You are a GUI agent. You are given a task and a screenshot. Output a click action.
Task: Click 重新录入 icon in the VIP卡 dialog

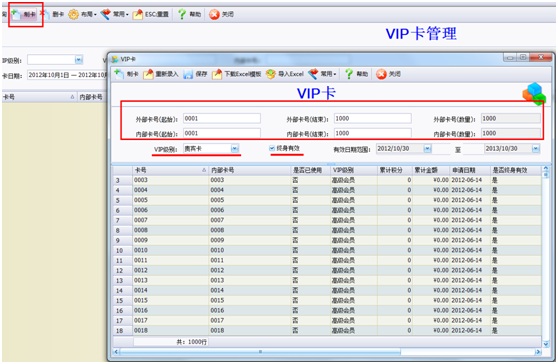[148, 74]
